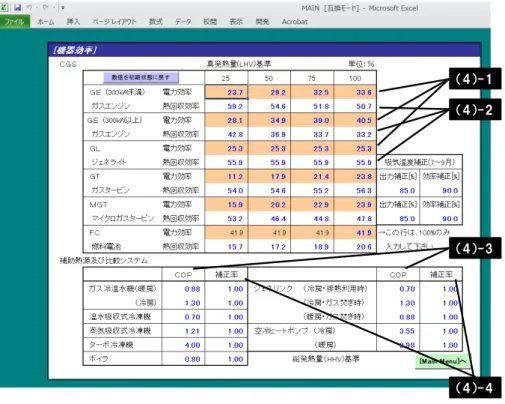Click the 吸気温度補正(7〜9月) header cell
This screenshot has height=404, width=505.
point(419,162)
